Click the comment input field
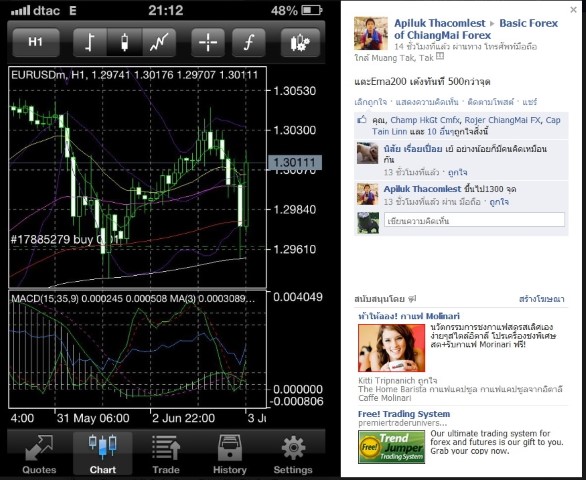The image size is (586, 480). (x=474, y=220)
